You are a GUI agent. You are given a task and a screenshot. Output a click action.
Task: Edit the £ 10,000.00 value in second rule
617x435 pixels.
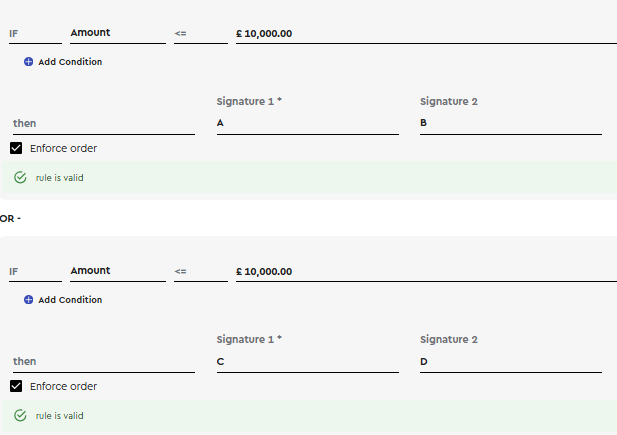(x=426, y=272)
